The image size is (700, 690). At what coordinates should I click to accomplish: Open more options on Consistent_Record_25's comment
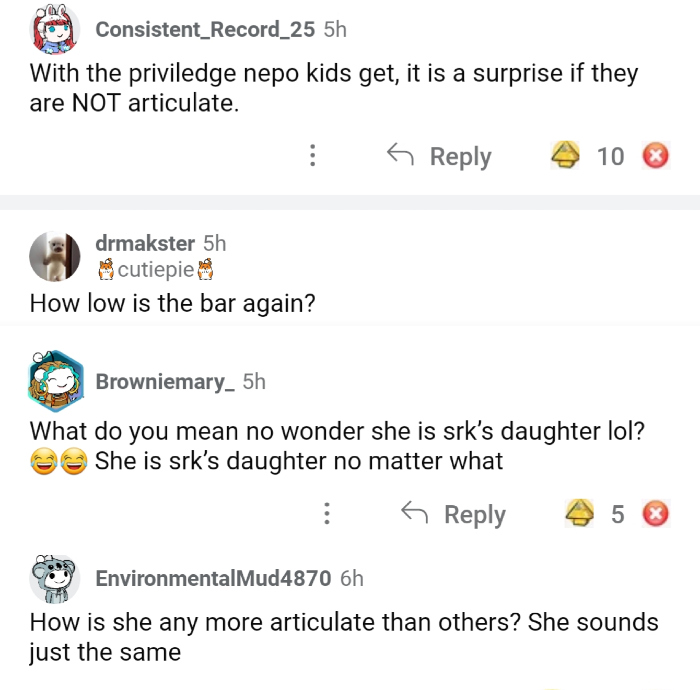(x=313, y=156)
